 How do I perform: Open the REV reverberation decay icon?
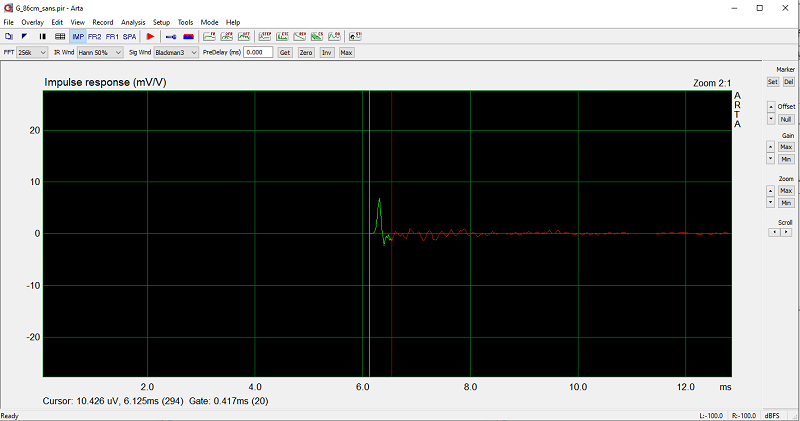(299, 36)
